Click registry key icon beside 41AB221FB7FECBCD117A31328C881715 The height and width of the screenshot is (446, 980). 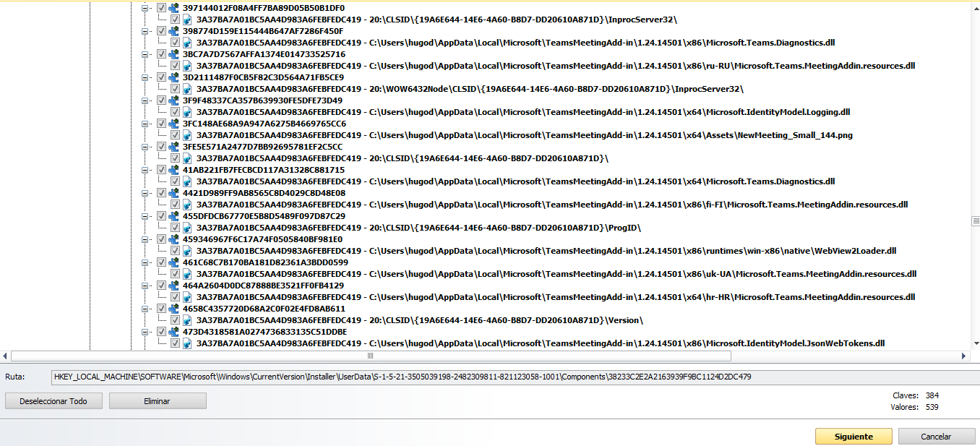(173, 170)
